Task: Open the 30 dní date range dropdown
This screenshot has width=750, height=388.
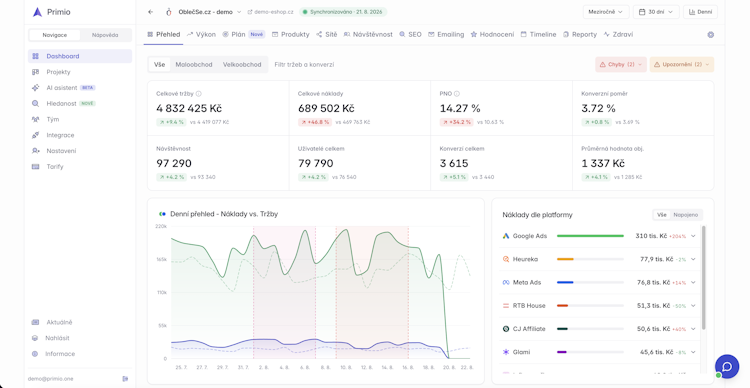Action: [x=656, y=12]
